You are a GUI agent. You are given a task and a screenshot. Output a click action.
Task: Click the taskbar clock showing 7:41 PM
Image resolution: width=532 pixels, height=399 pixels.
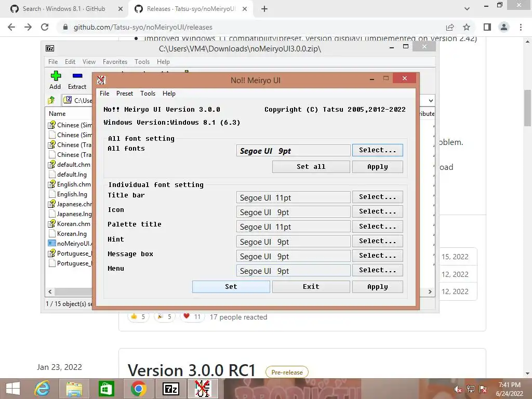[x=509, y=389]
